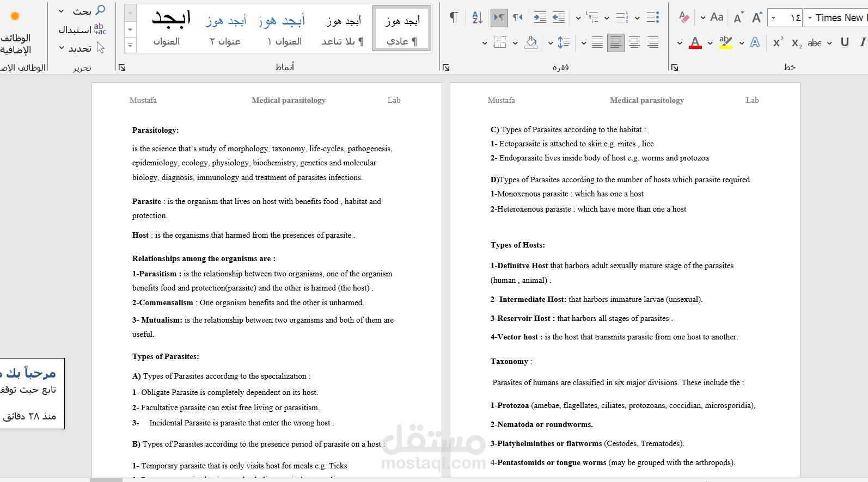Expand the borders dropdown arrow
Viewport: 868px width, 482px height.
click(485, 43)
